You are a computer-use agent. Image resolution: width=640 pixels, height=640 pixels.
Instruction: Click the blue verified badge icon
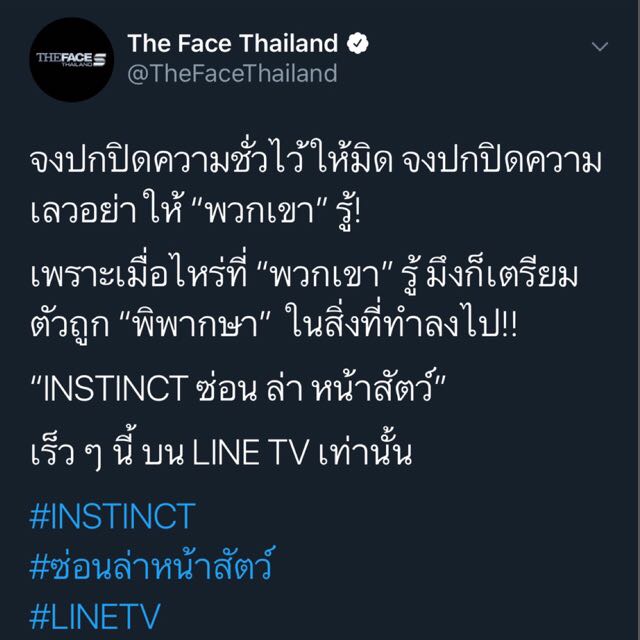(357, 44)
